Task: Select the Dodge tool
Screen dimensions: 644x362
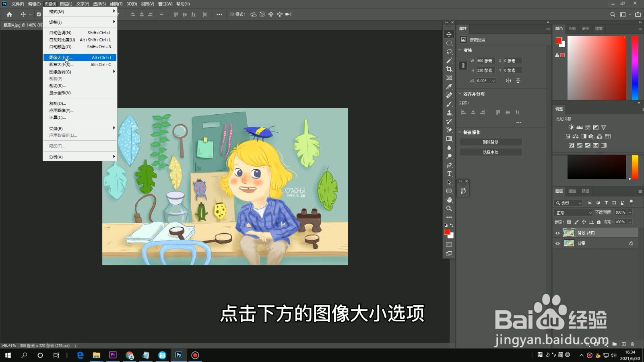Action: (449, 156)
